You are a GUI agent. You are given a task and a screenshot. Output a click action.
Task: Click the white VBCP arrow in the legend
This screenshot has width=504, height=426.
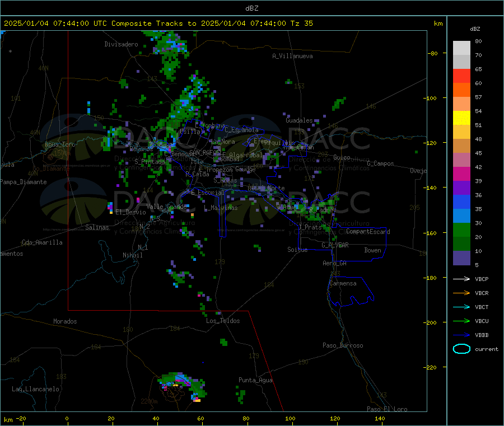[461, 279]
